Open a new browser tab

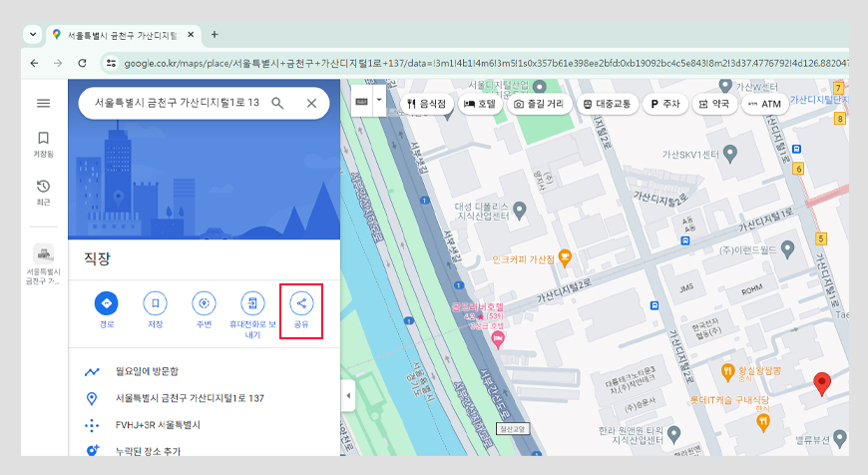[x=215, y=35]
